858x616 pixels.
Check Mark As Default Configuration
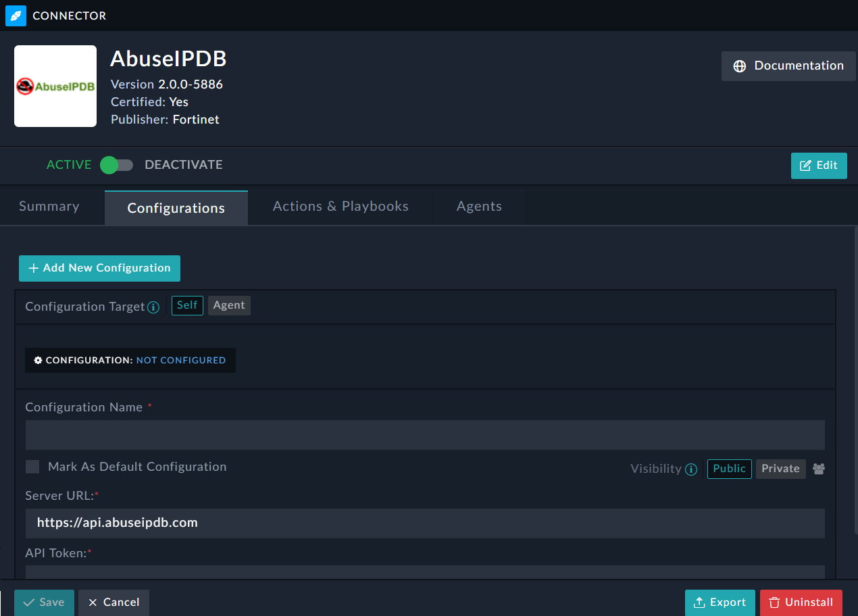coord(32,467)
